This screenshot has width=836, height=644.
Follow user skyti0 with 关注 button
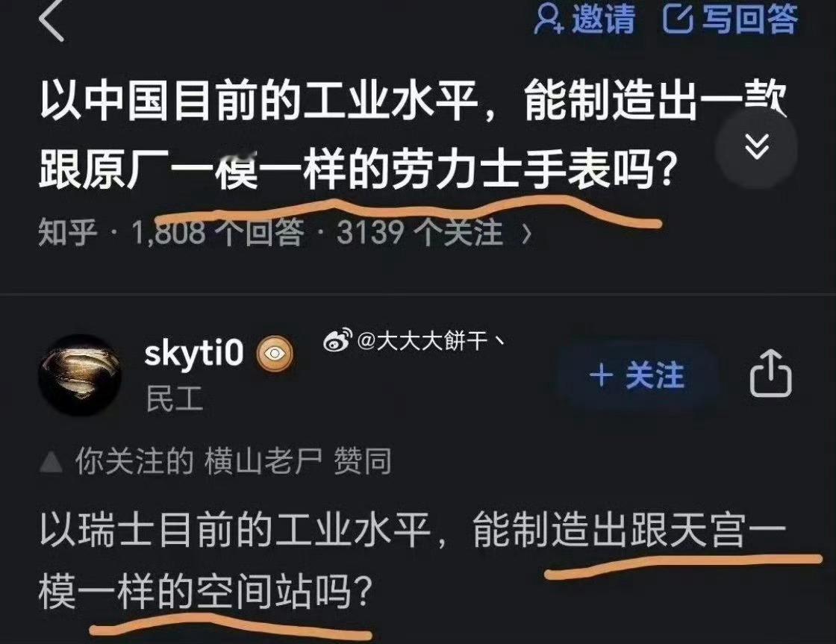click(637, 375)
